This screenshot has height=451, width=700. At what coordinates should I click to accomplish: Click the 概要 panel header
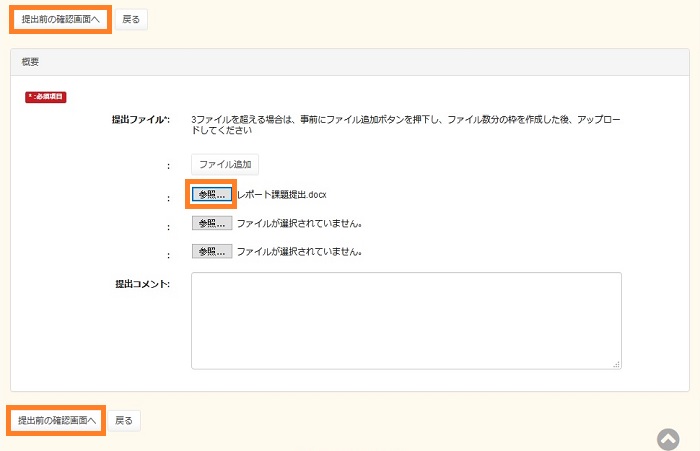coord(30,62)
